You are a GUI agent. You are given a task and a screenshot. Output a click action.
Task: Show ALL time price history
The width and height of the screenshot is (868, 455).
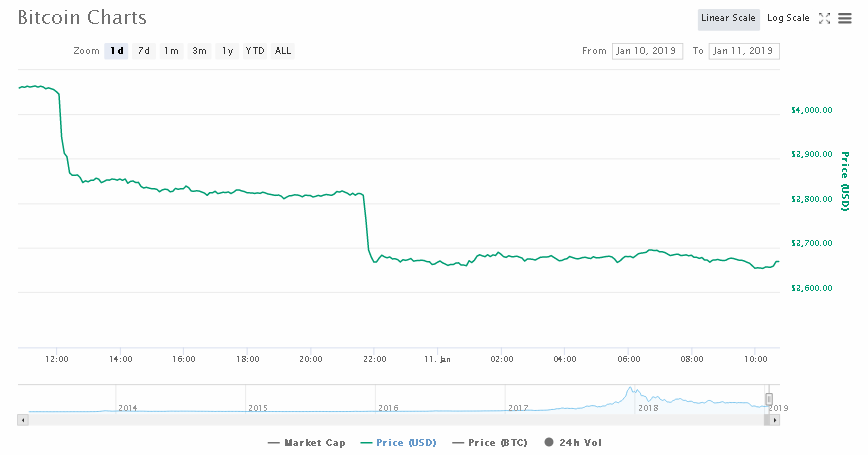point(283,51)
